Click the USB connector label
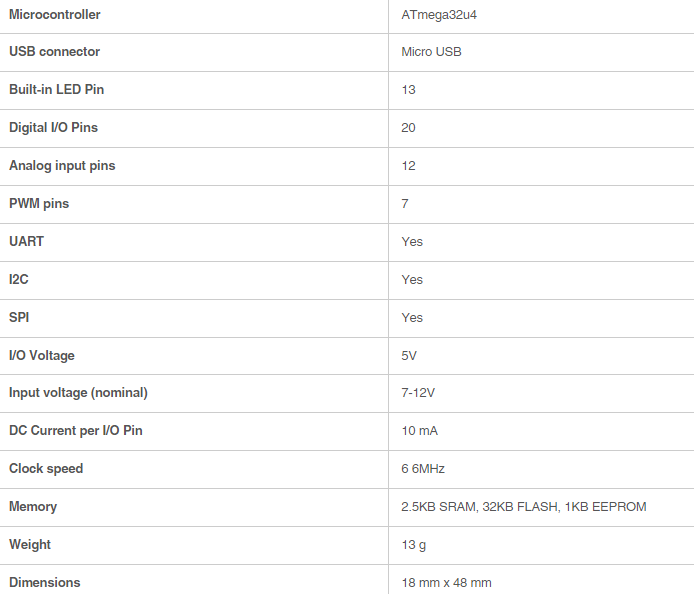The image size is (694, 594). tap(55, 52)
